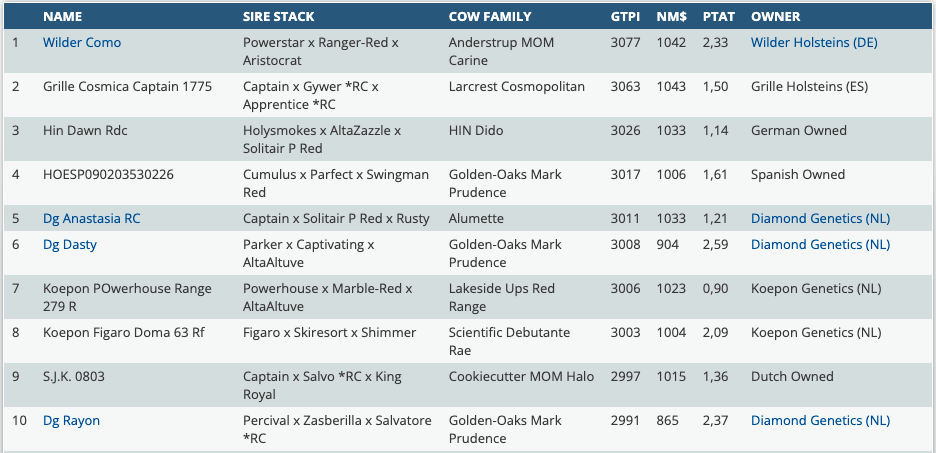Click the Dg Dasty name link
This screenshot has height=453, width=936.
pos(70,245)
